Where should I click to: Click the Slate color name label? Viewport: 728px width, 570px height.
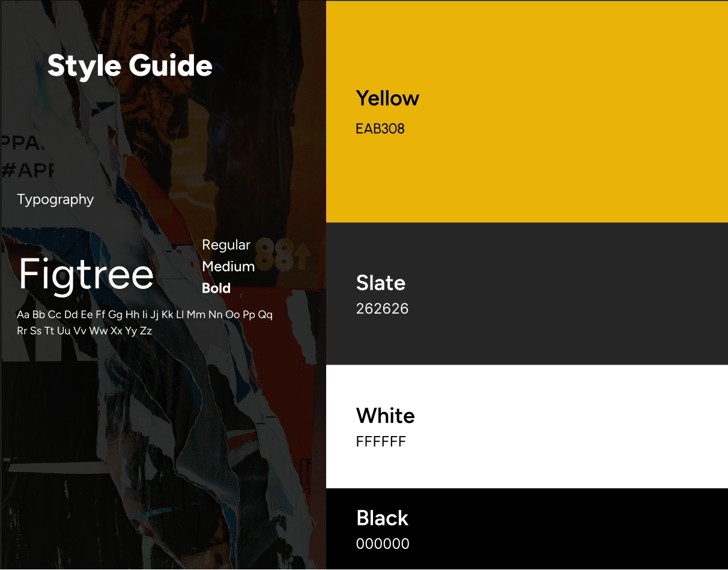point(380,283)
